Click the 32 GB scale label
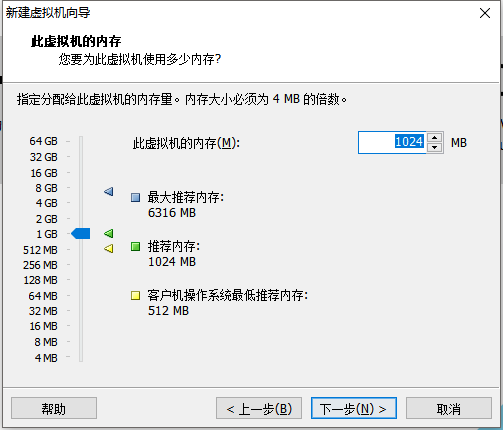 (x=43, y=157)
